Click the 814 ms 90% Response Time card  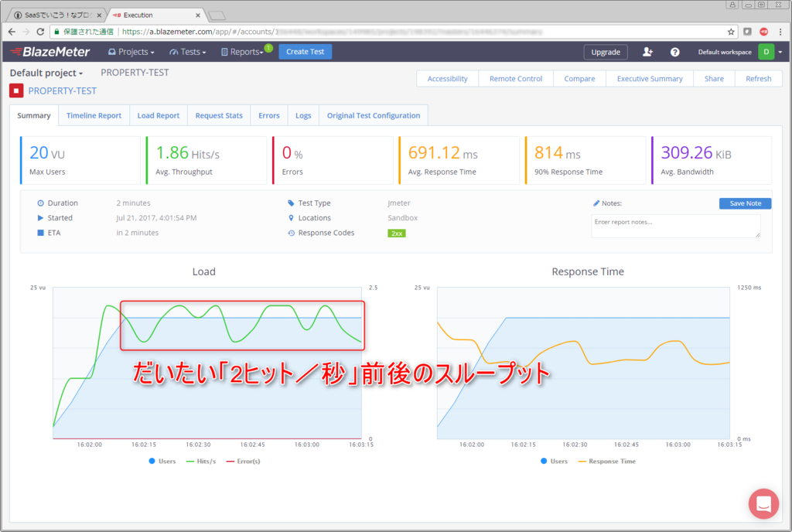(585, 160)
